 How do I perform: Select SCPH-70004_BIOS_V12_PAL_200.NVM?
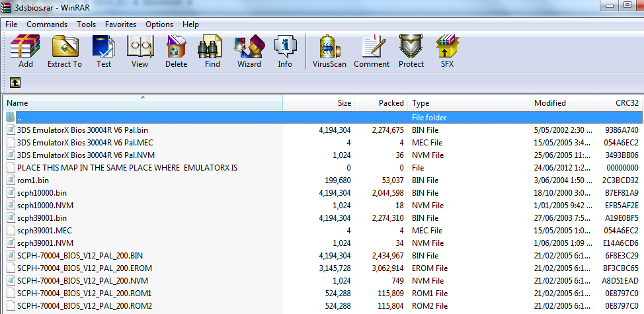point(83,281)
